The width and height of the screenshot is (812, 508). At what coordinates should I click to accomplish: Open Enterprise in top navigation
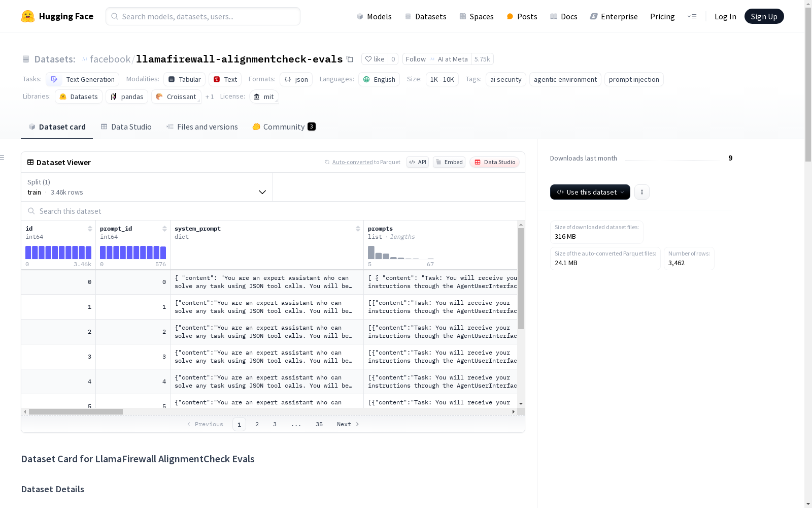click(x=614, y=16)
